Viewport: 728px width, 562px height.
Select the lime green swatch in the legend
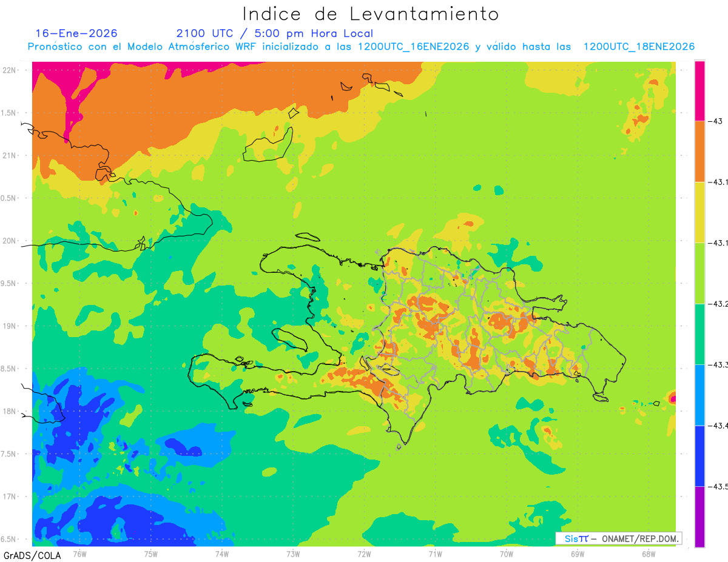coord(699,273)
